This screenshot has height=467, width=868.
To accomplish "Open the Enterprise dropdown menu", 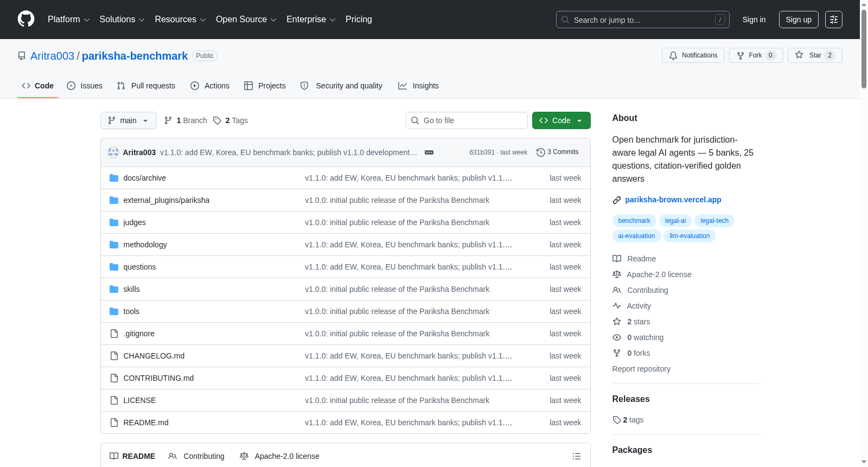I will (x=311, y=20).
